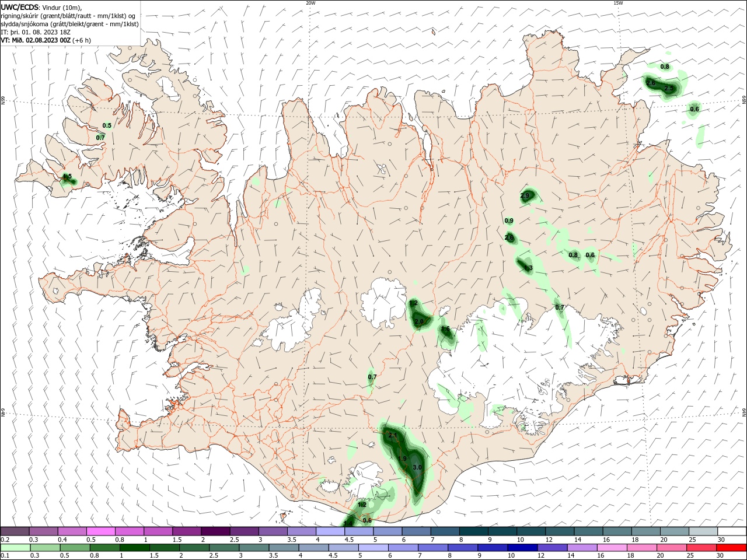The height and width of the screenshot is (560, 747).
Task: Click the 0.7 rainfall value in the Westfjords
Action: tap(100, 138)
